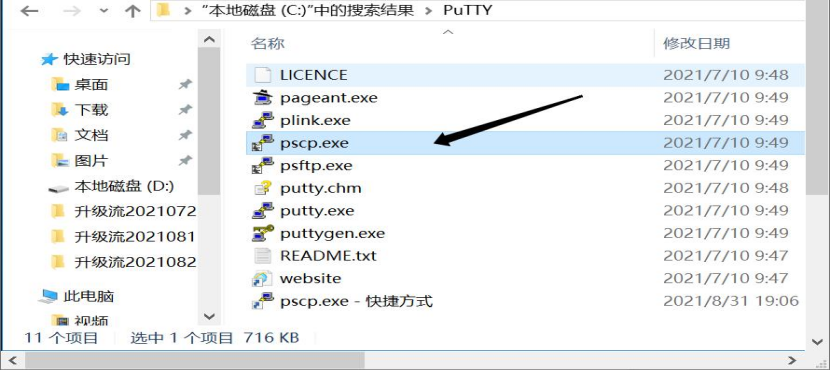Click the horizontal scrollbar thumb
Viewport: 831px width, 371px height.
[195, 360]
